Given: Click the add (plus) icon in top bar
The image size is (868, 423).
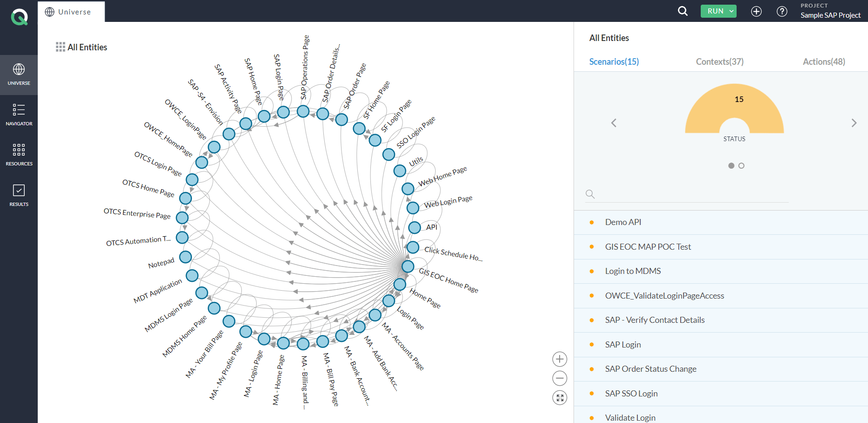Looking at the screenshot, I should point(756,11).
